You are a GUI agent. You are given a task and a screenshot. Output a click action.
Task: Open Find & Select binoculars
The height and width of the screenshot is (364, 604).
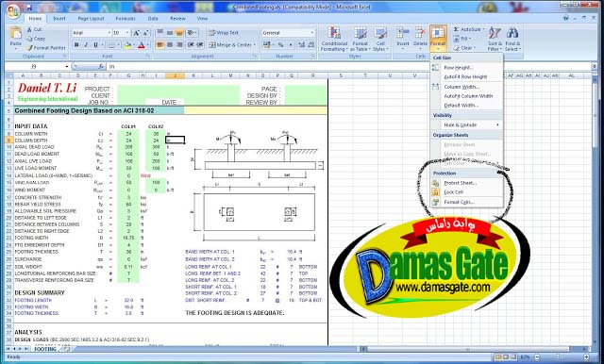(512, 39)
